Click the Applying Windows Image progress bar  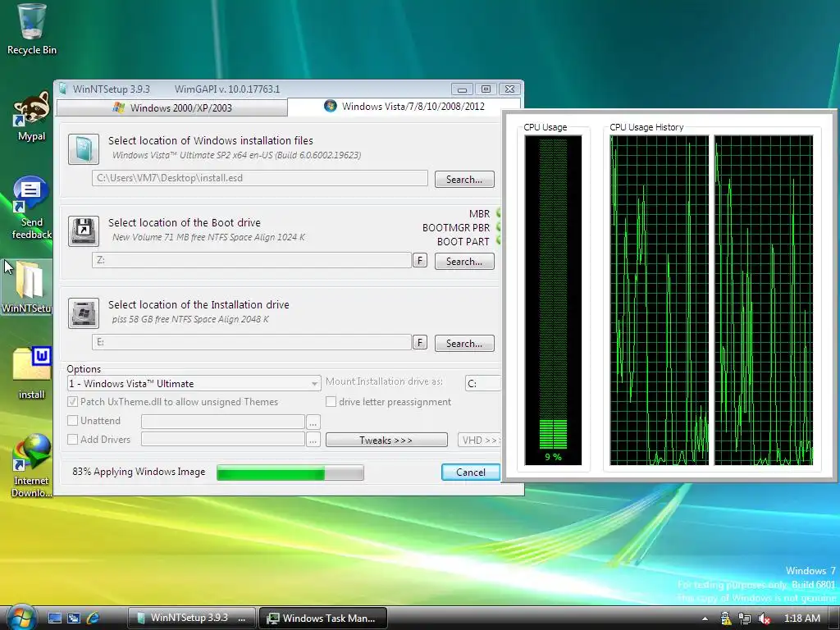pyautogui.click(x=290, y=472)
